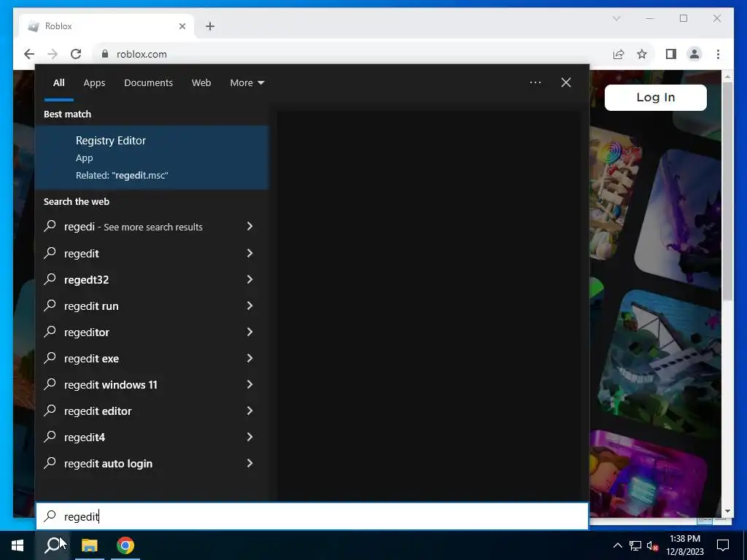The height and width of the screenshot is (560, 747).
Task: Click the taskbar clock showing 1:38 PM
Action: (684, 545)
